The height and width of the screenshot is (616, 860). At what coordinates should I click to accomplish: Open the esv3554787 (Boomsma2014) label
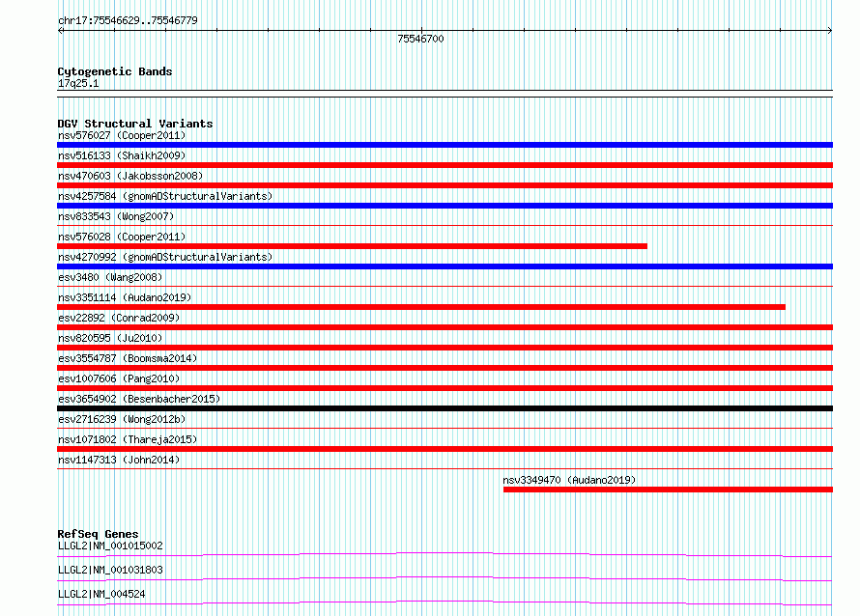coord(128,358)
